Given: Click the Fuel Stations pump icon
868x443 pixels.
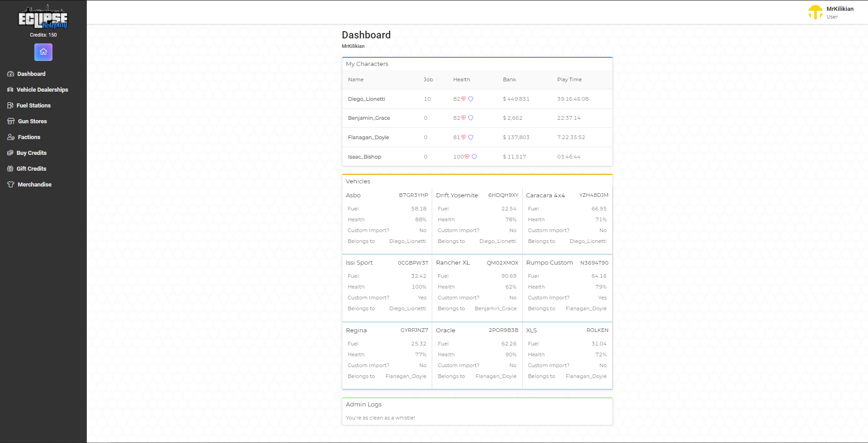Looking at the screenshot, I should [x=10, y=105].
